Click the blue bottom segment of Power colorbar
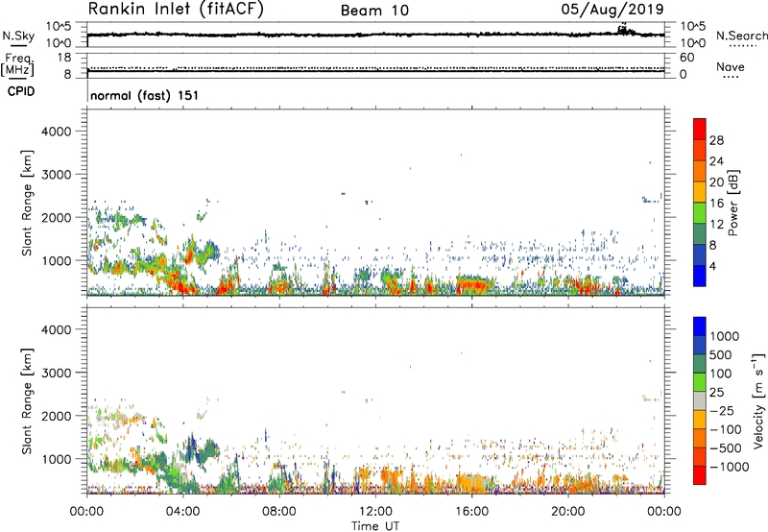This screenshot has width=768, height=532. point(700,276)
